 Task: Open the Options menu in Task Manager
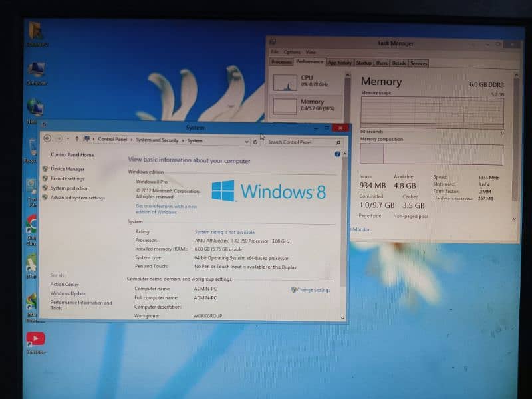pyautogui.click(x=292, y=52)
